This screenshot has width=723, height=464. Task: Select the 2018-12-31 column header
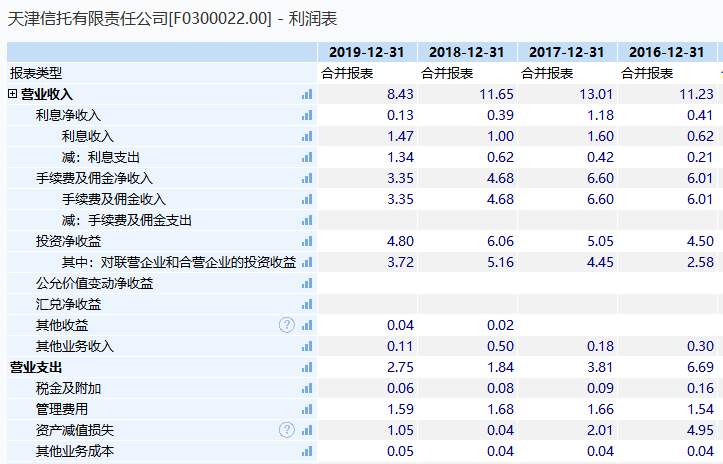467,52
